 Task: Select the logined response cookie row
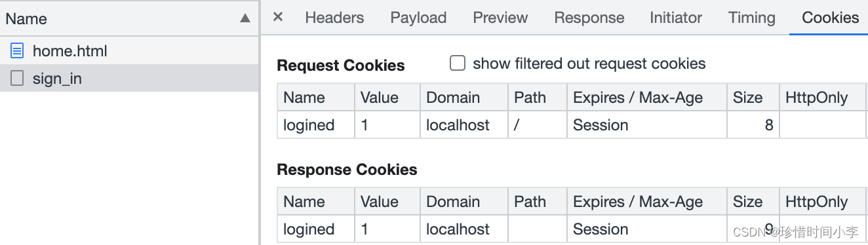tap(572, 229)
